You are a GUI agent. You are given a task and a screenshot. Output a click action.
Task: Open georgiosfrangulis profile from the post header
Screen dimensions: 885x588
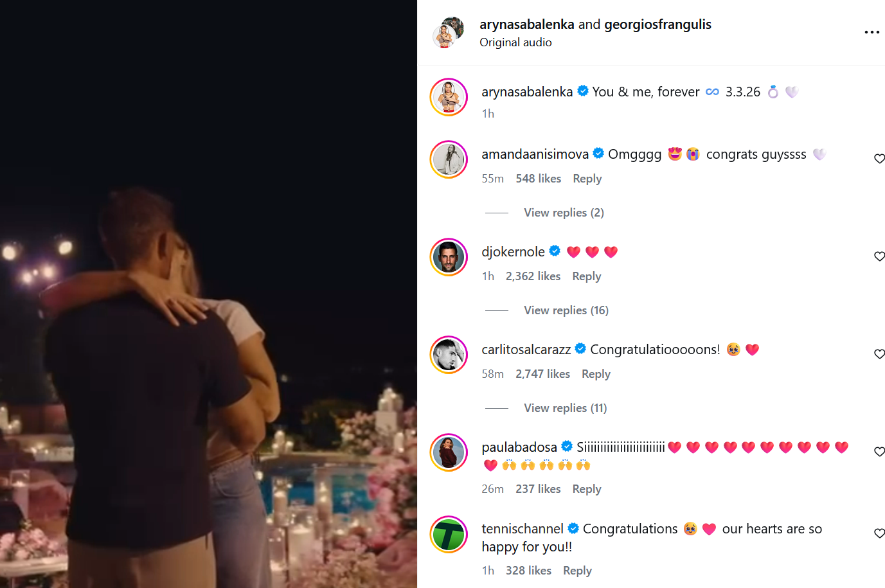[657, 24]
